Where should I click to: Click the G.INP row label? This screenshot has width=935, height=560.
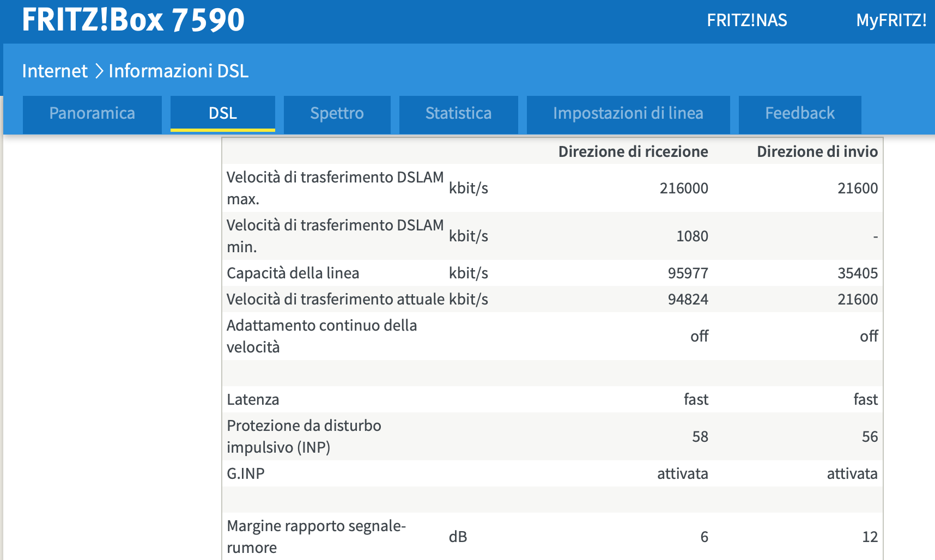[x=246, y=473]
